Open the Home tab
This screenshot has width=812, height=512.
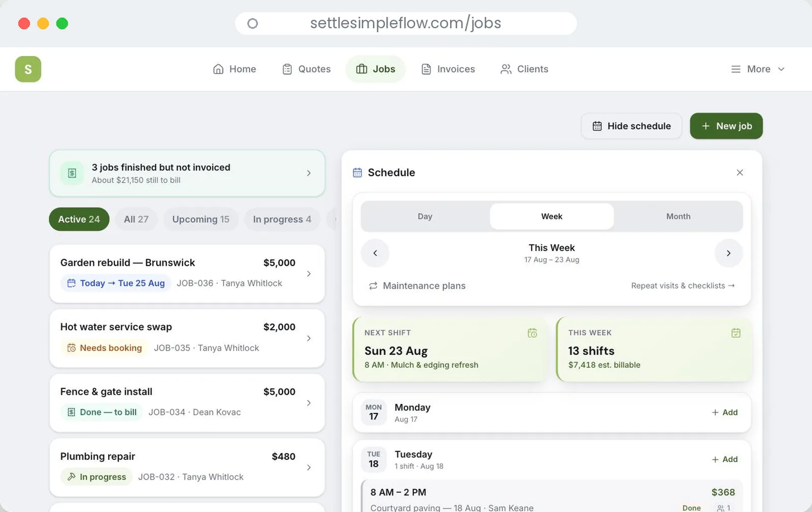pos(234,69)
